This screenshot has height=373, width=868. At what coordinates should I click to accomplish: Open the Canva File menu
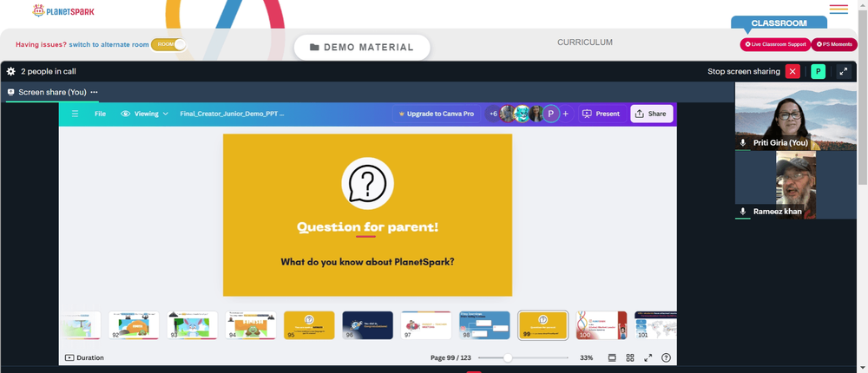[x=100, y=114]
